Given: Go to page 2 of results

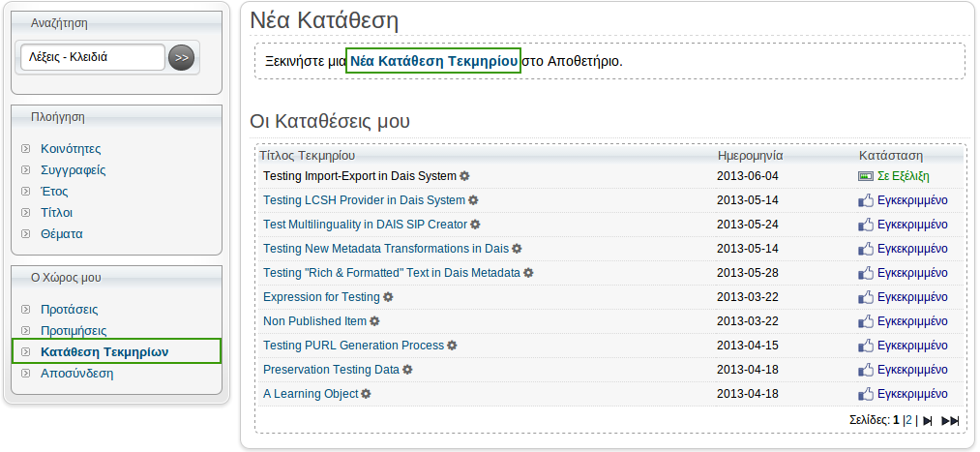Looking at the screenshot, I should pos(908,420).
